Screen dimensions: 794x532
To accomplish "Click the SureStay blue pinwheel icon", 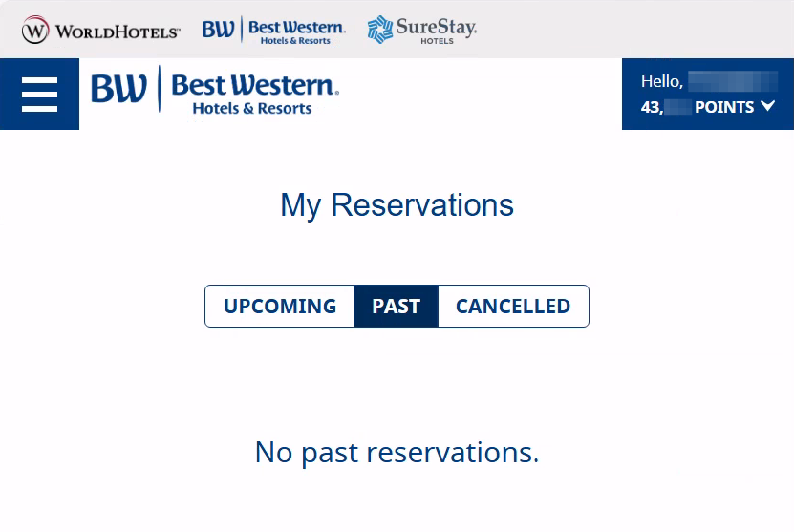I will (379, 30).
